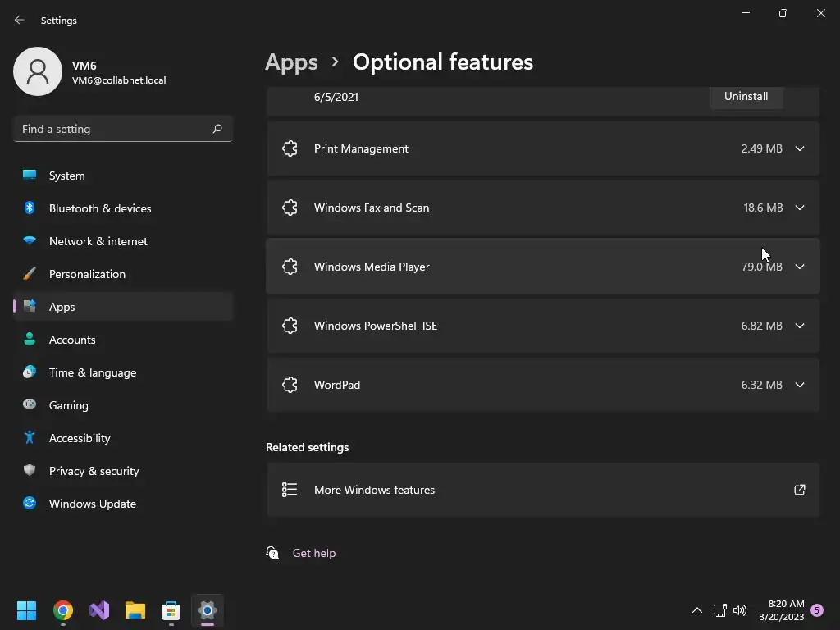Viewport: 840px width, 630px height.
Task: Select Privacy & security in the sidebar
Action: tap(94, 471)
